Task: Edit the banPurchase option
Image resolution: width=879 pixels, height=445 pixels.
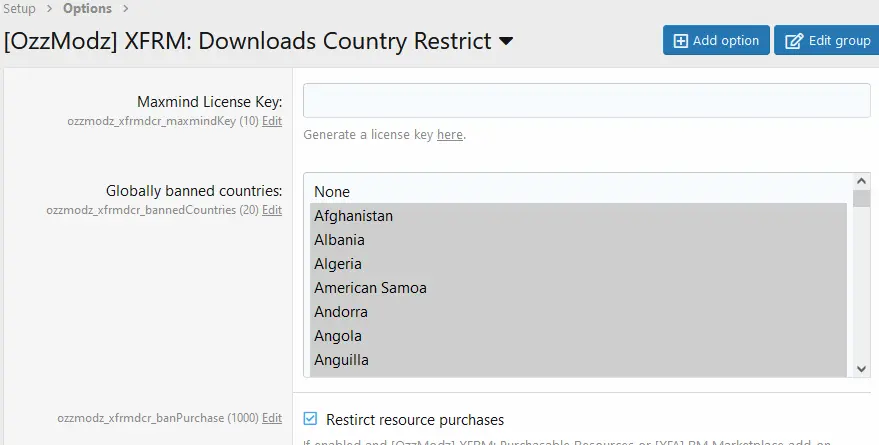Action: coord(272,420)
